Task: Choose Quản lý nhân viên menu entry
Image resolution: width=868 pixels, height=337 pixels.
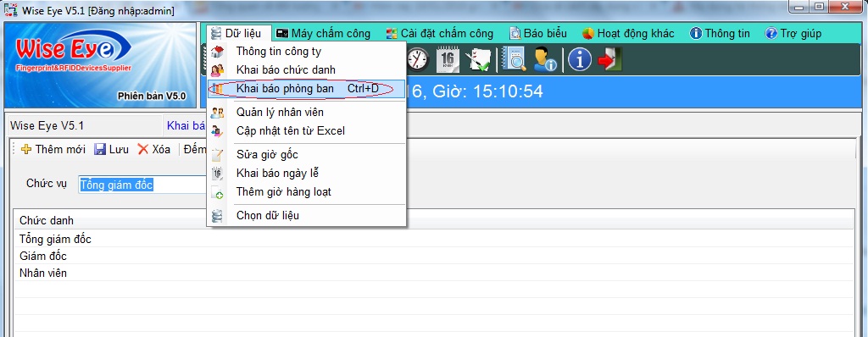Action: tap(307, 113)
